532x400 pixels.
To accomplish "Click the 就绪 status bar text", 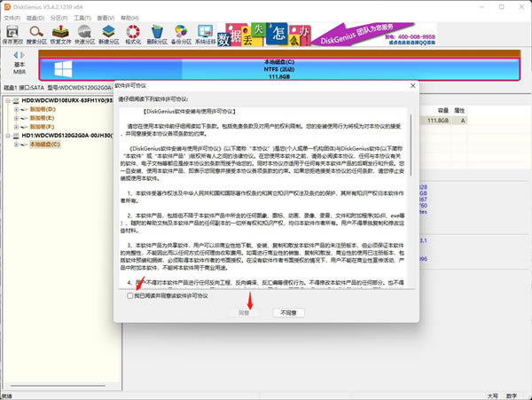I will coord(7,396).
